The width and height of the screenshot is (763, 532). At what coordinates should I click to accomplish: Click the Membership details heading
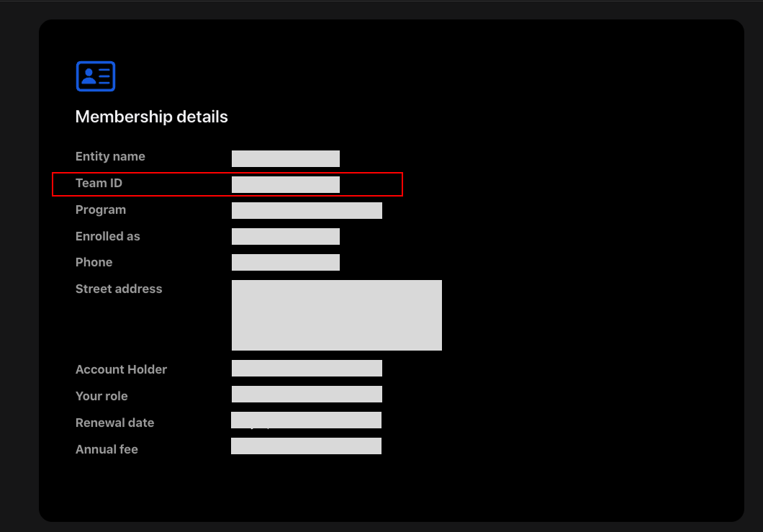(151, 117)
